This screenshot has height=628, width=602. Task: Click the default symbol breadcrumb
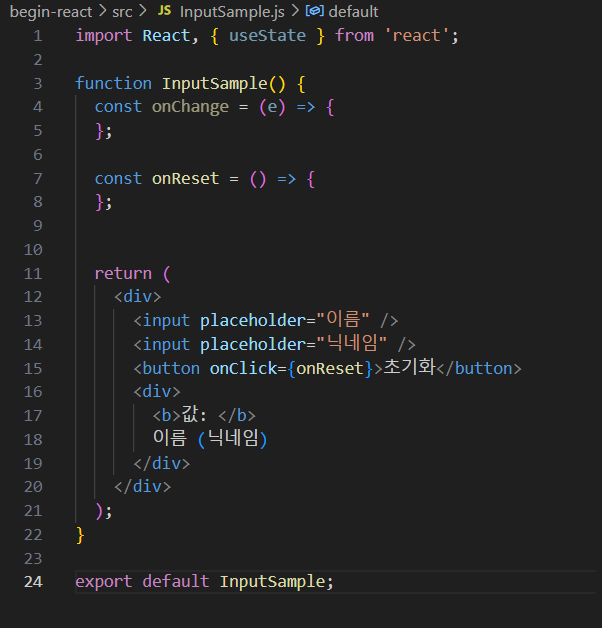coord(353,12)
